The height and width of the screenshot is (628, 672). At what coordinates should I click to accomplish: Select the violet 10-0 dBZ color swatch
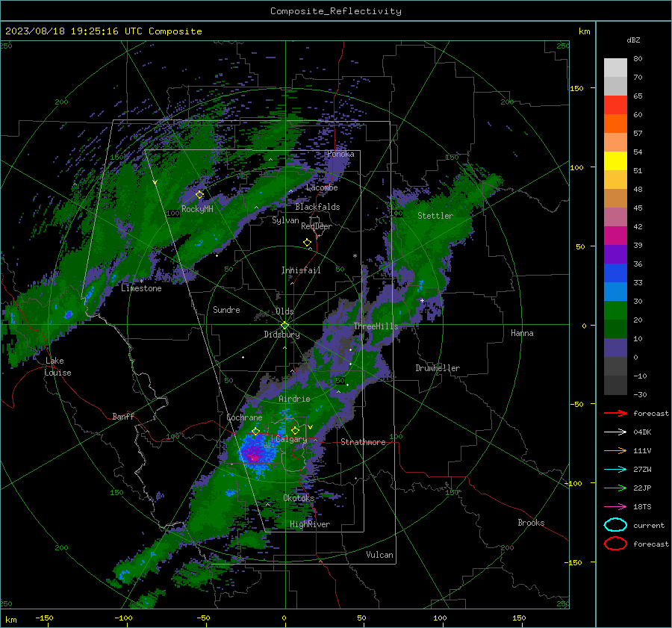(615, 348)
